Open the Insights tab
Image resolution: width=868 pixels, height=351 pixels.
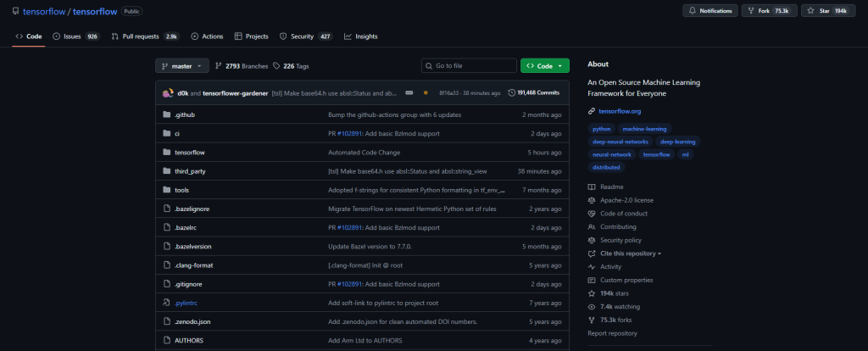pyautogui.click(x=360, y=36)
